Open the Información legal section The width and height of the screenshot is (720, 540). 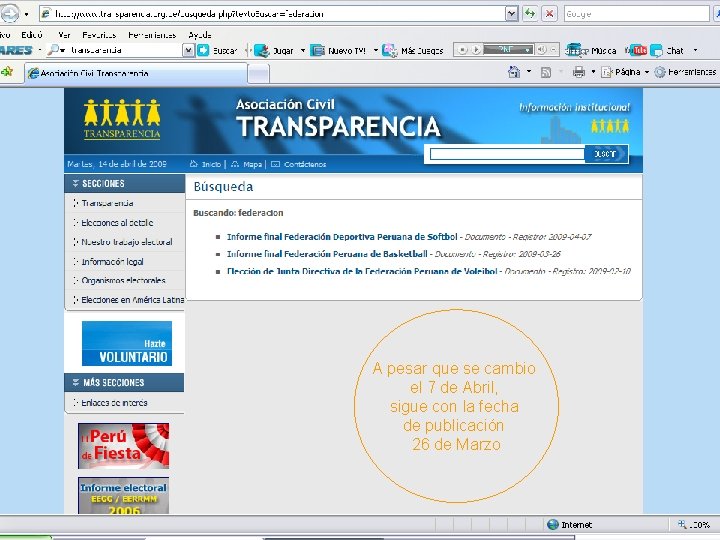pyautogui.click(x=112, y=262)
